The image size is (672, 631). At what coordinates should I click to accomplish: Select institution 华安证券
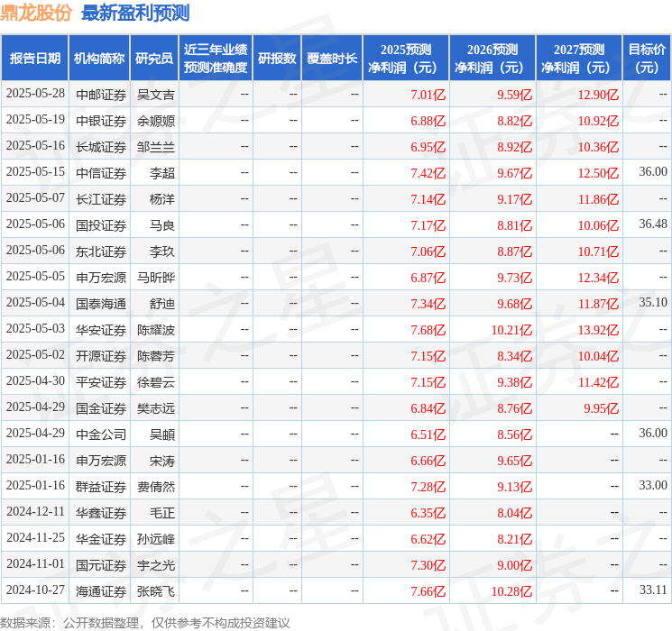101,330
